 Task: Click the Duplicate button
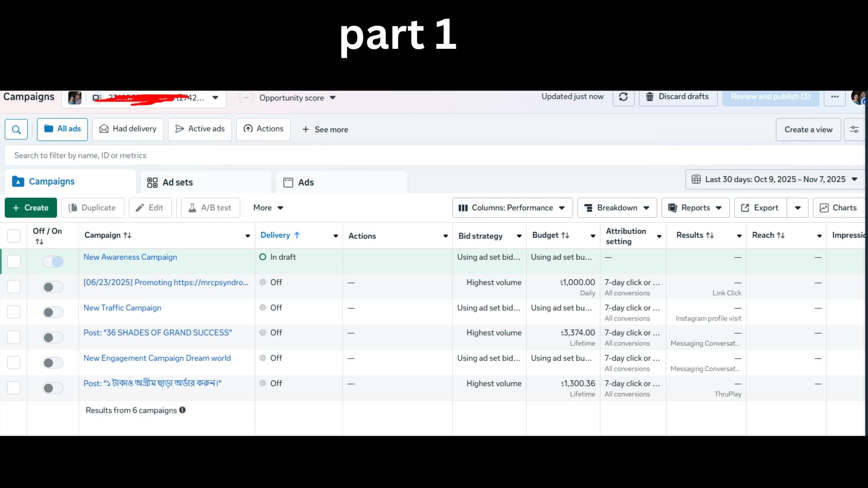tap(93, 208)
